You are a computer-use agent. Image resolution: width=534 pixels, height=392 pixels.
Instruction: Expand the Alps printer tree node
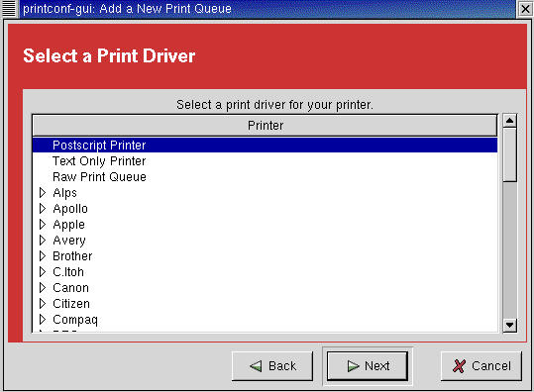[43, 193]
